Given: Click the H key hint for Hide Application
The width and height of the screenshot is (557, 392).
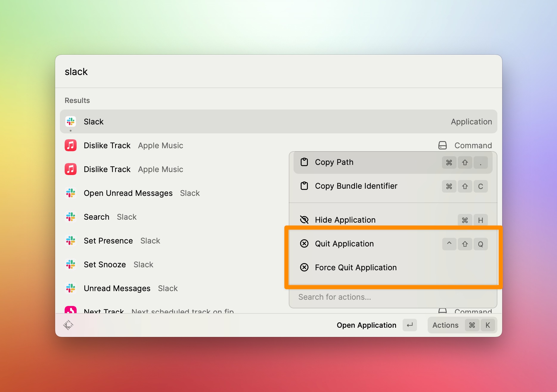Looking at the screenshot, I should point(480,220).
